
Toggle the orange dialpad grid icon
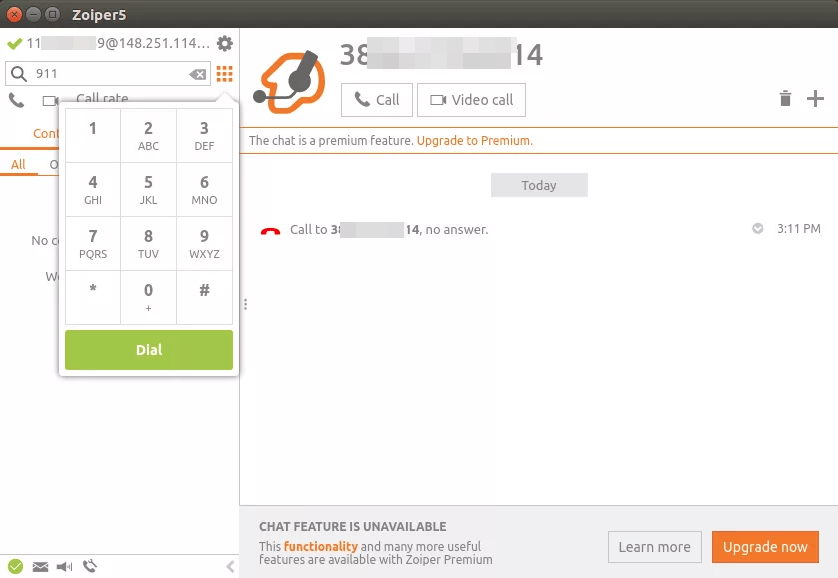(x=224, y=74)
